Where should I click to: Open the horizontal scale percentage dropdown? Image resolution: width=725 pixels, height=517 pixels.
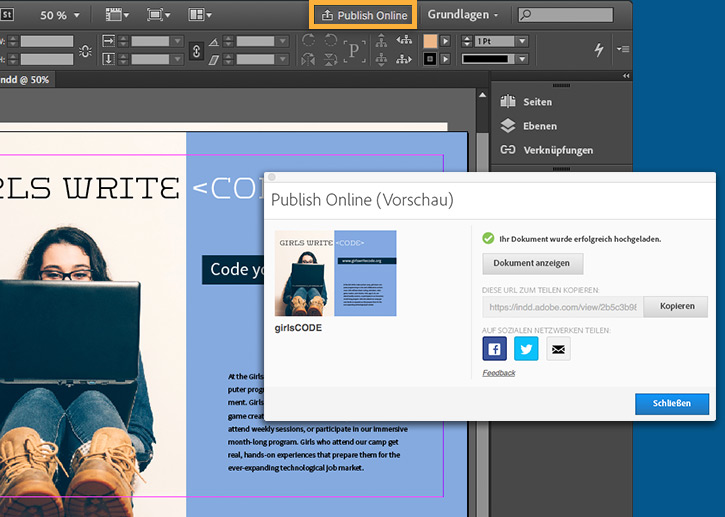click(178, 41)
